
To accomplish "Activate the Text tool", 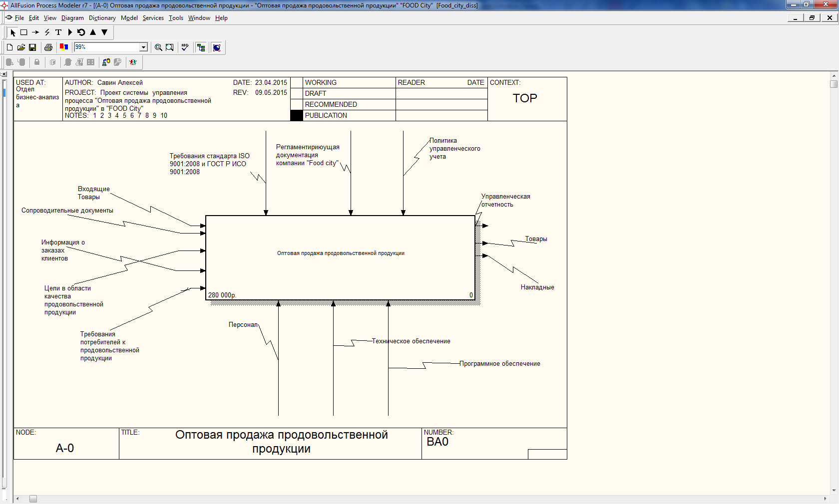I will 58,32.
